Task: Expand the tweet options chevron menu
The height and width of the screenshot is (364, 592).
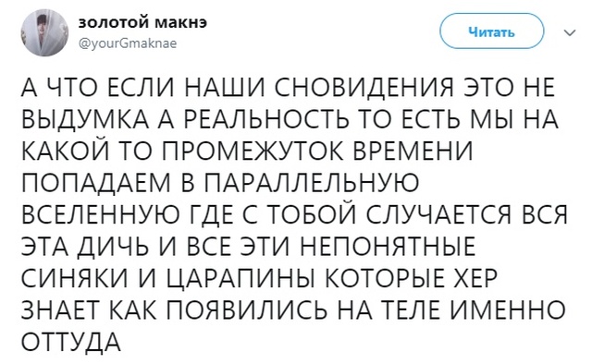Action: (x=570, y=32)
